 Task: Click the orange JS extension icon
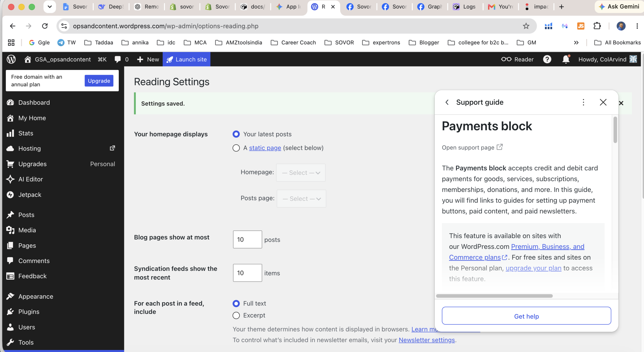581,26
